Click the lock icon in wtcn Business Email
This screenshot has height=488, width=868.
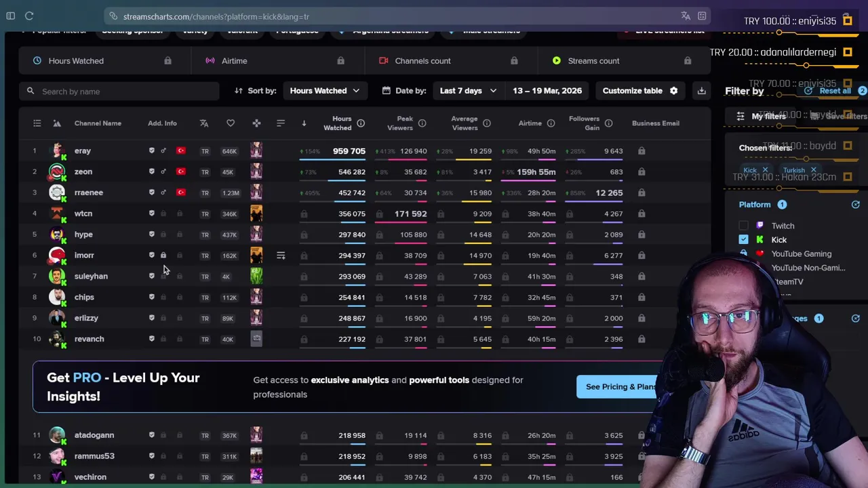[642, 213]
